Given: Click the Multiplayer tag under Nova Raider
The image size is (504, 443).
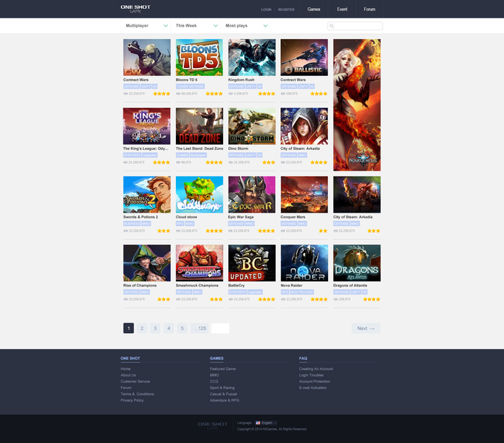Looking at the screenshot, I should 302,292.
